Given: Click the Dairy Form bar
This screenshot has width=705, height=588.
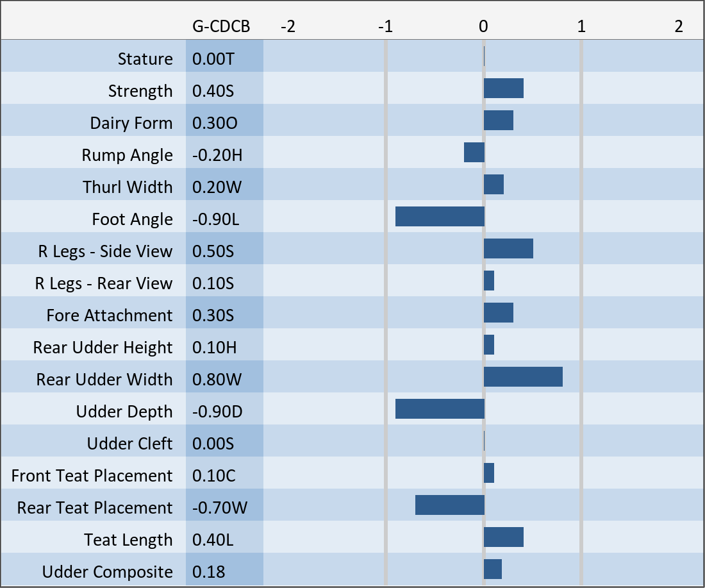Looking at the screenshot, I should click(x=499, y=121).
